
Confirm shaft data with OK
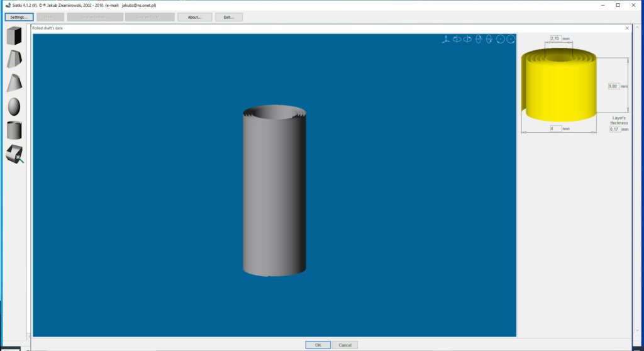pyautogui.click(x=318, y=345)
